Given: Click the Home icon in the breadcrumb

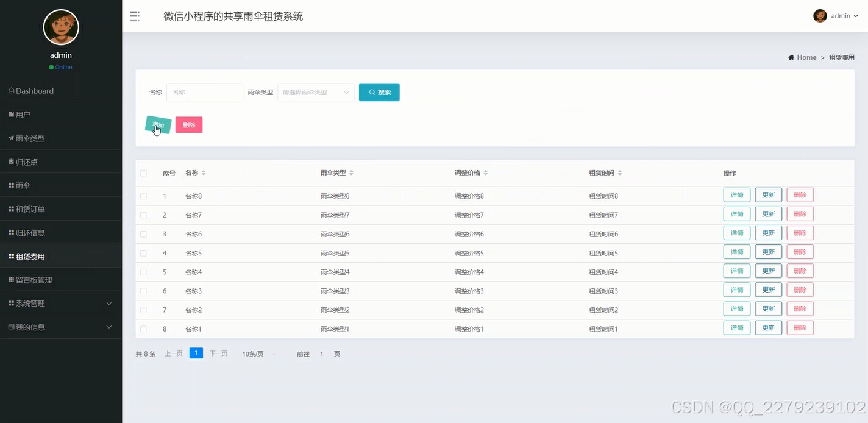Looking at the screenshot, I should click(x=792, y=57).
